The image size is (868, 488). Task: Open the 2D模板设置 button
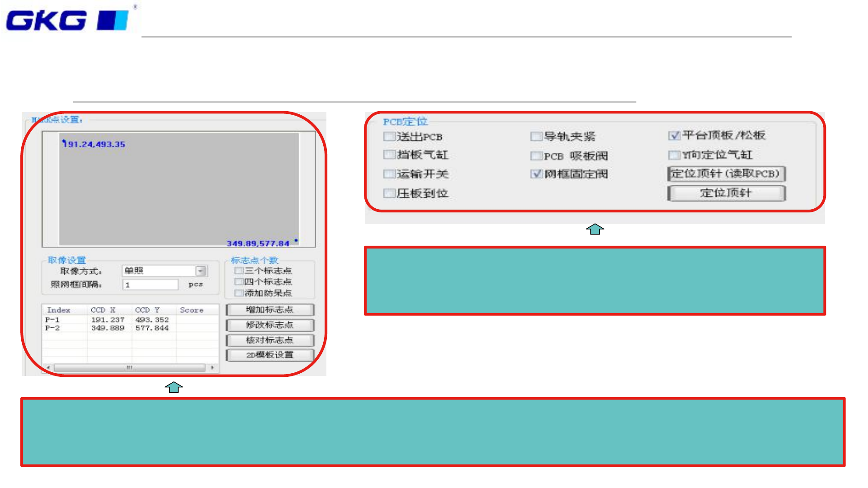(270, 355)
